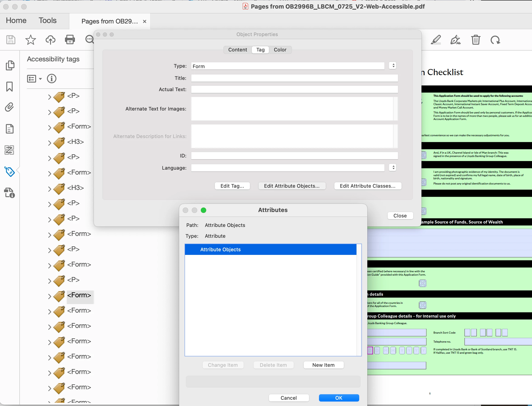Click inside the Title text field
The height and width of the screenshot is (406, 532).
294,78
